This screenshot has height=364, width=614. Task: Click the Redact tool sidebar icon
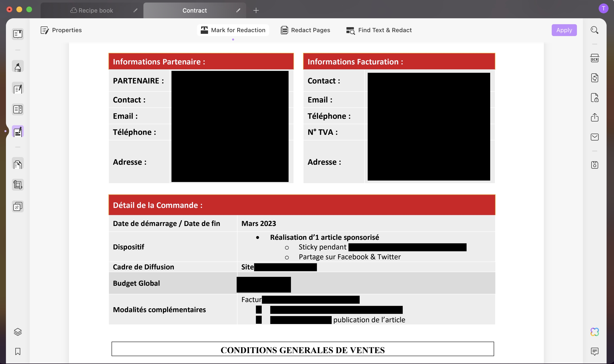pos(18,132)
